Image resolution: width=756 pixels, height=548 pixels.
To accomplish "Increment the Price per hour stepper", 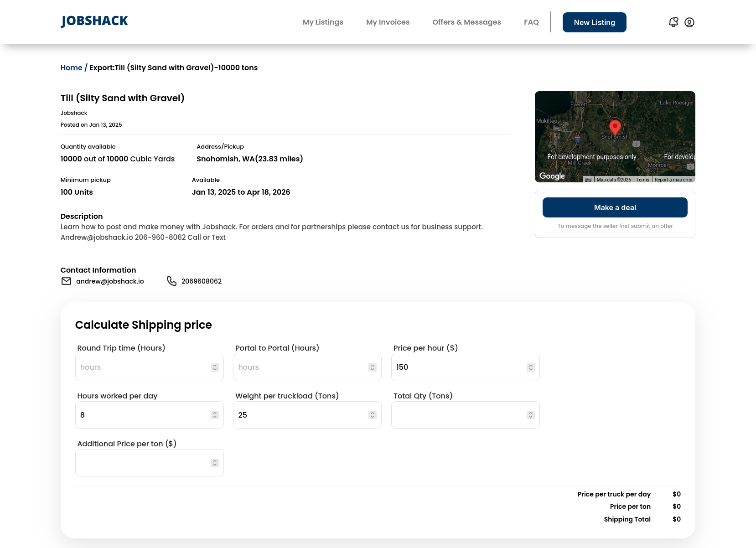I will [x=530, y=365].
